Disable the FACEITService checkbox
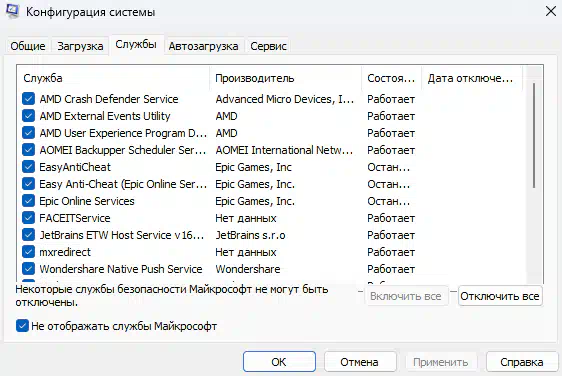This screenshot has height=376, width=562. (x=28, y=218)
